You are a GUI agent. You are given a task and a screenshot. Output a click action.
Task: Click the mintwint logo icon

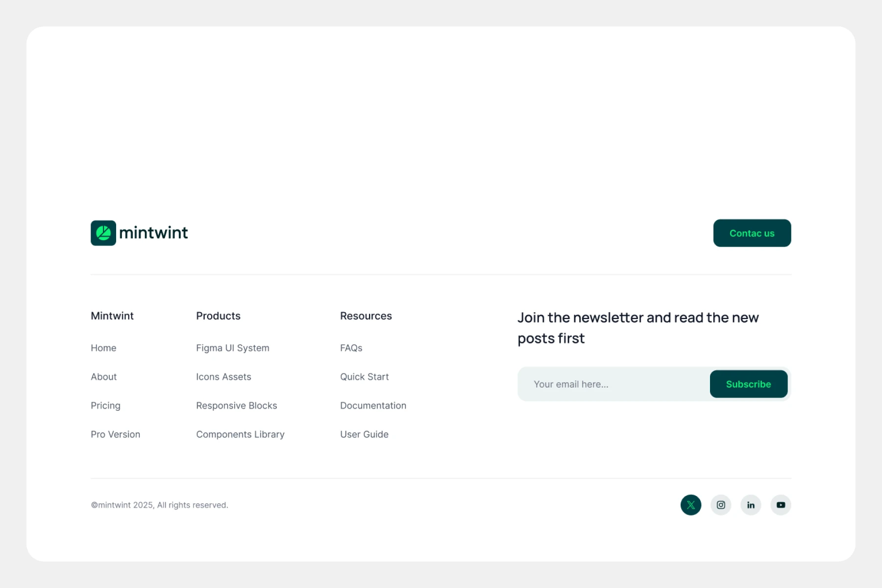pos(103,233)
